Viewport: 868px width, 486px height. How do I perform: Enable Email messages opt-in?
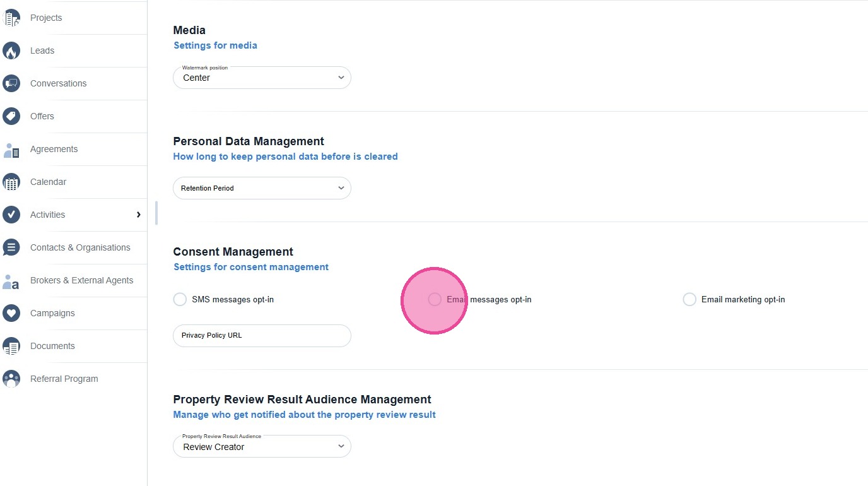[435, 299]
